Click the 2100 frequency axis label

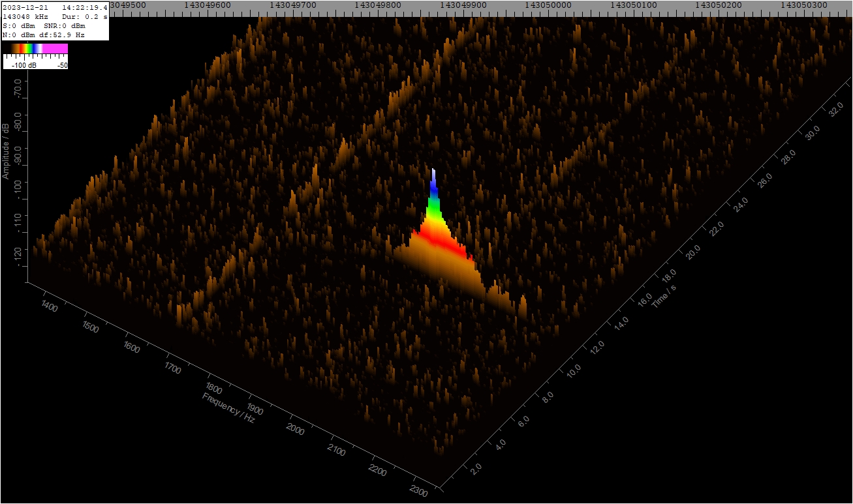(337, 451)
